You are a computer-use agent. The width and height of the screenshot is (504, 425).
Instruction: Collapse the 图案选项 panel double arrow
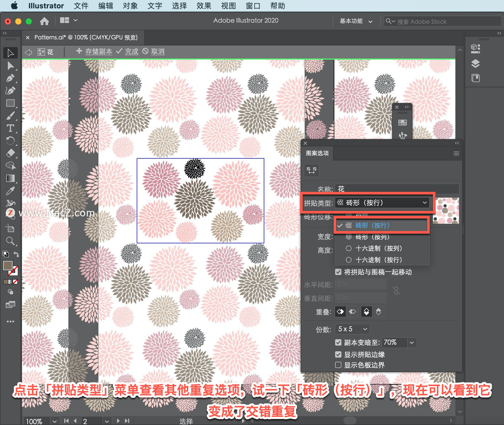pos(457,143)
